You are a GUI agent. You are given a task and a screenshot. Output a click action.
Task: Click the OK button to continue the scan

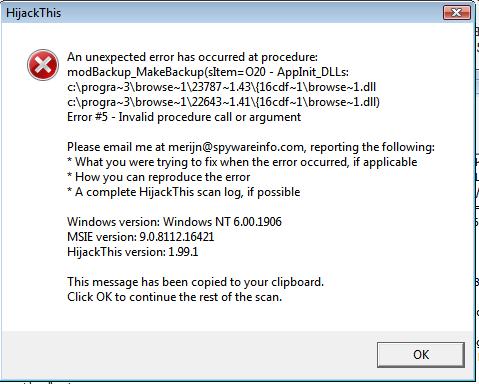tap(421, 355)
